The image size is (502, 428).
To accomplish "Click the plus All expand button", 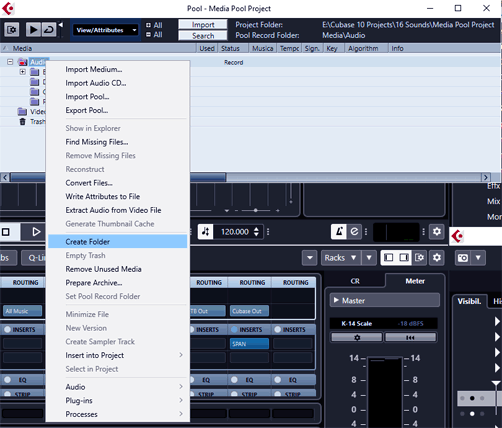I will click(154, 25).
